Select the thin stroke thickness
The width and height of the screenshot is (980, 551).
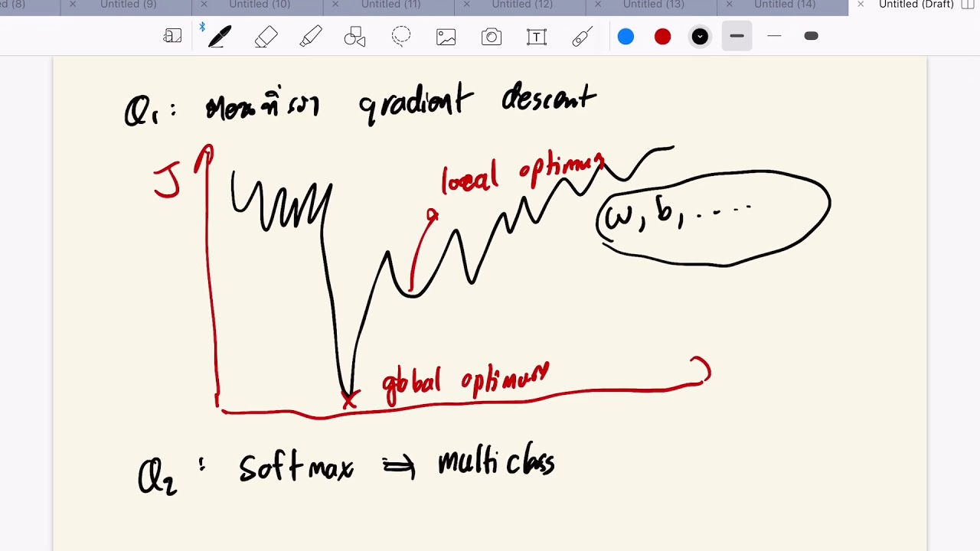click(774, 36)
